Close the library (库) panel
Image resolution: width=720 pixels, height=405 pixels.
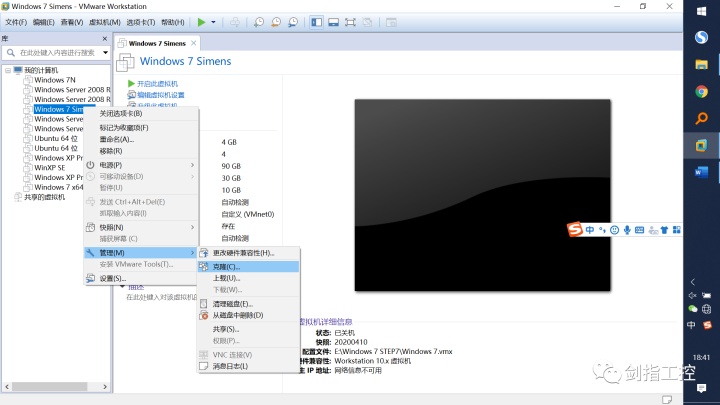coord(105,39)
